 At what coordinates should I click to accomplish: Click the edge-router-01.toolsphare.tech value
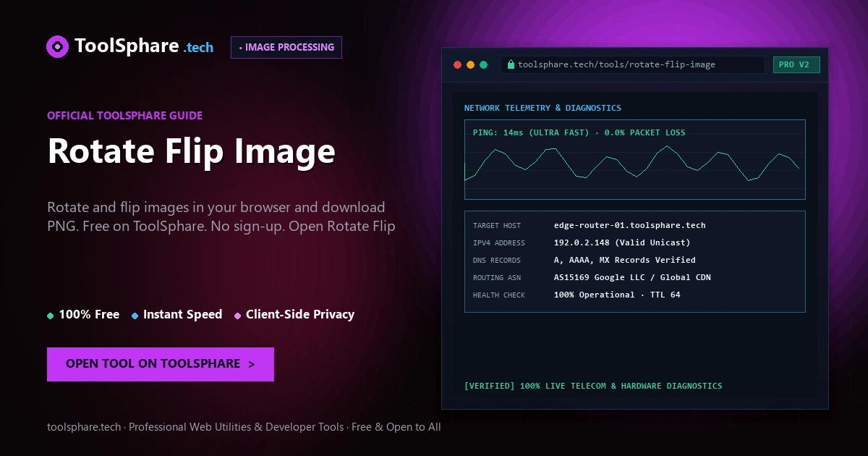(629, 225)
